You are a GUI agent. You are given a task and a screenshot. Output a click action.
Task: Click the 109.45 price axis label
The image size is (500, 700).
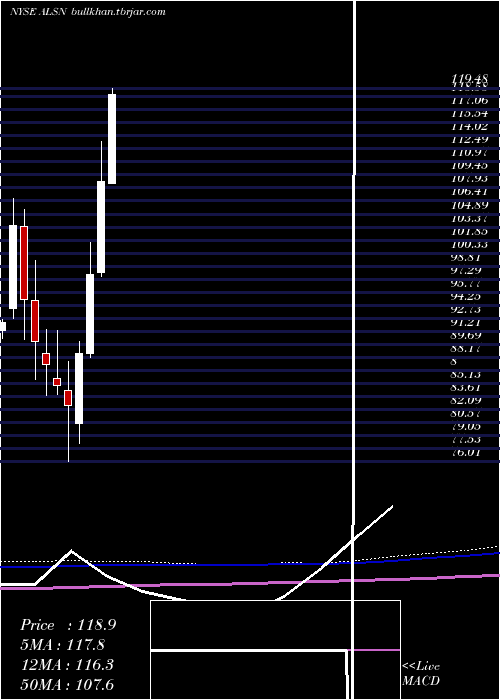point(470,166)
